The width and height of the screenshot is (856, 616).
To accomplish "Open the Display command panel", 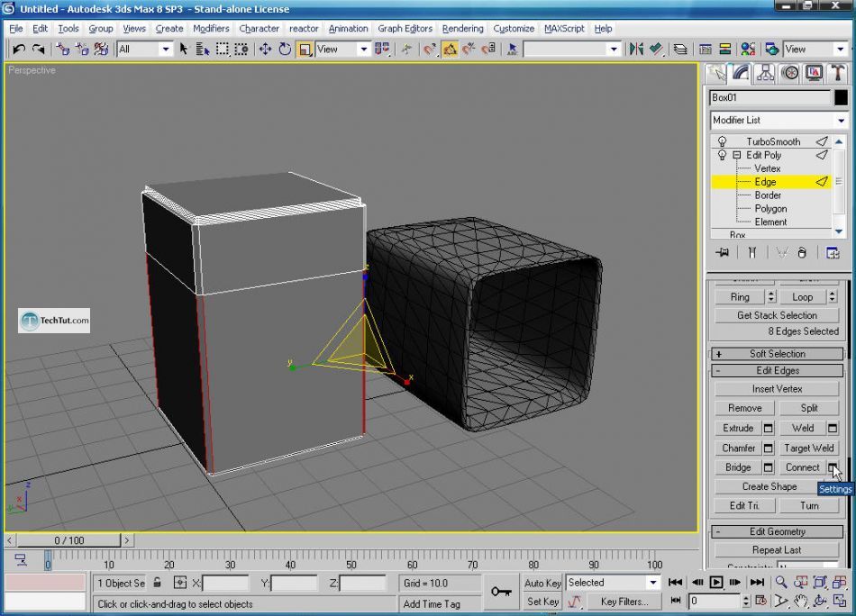I will point(814,73).
